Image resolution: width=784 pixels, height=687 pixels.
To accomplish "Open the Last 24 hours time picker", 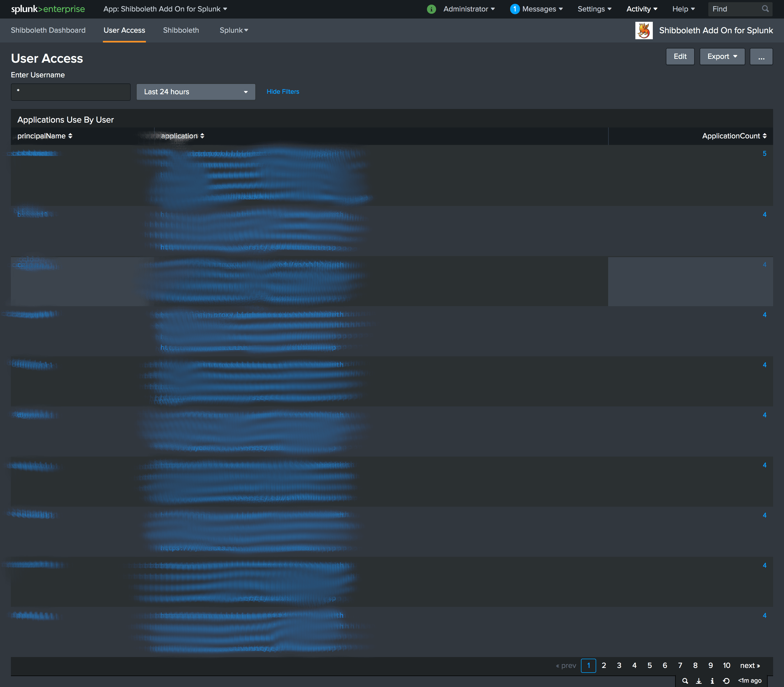I will (x=196, y=92).
